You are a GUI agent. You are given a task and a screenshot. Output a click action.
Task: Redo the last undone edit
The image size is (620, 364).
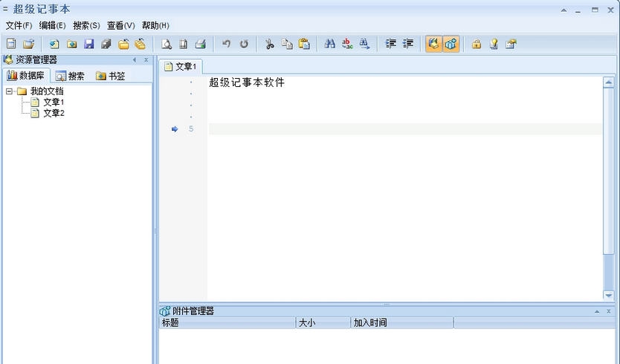[244, 44]
